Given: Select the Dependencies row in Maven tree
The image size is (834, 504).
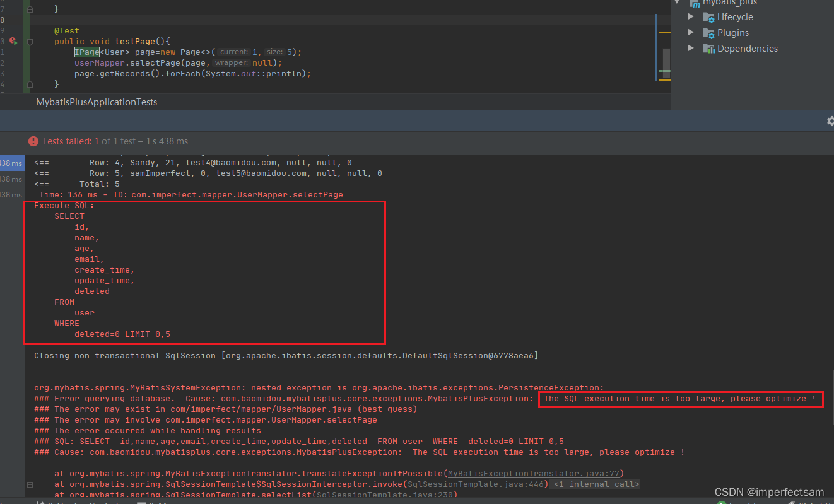Looking at the screenshot, I should pyautogui.click(x=748, y=49).
